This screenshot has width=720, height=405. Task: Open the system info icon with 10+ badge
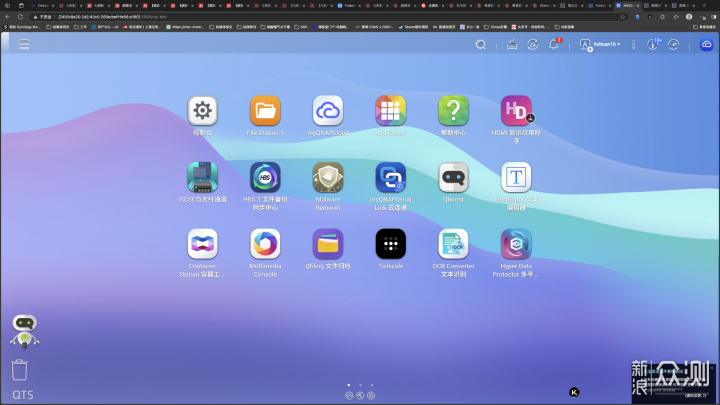tap(653, 44)
